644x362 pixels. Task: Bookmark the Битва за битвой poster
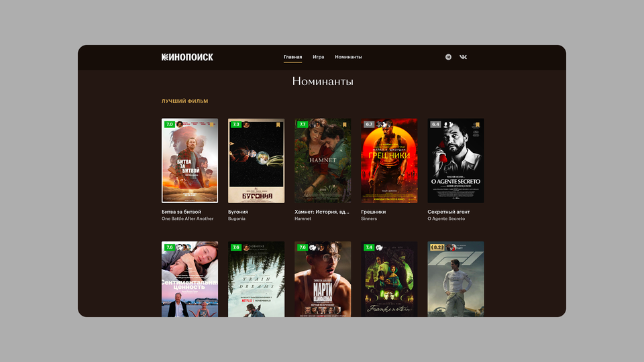(x=212, y=125)
